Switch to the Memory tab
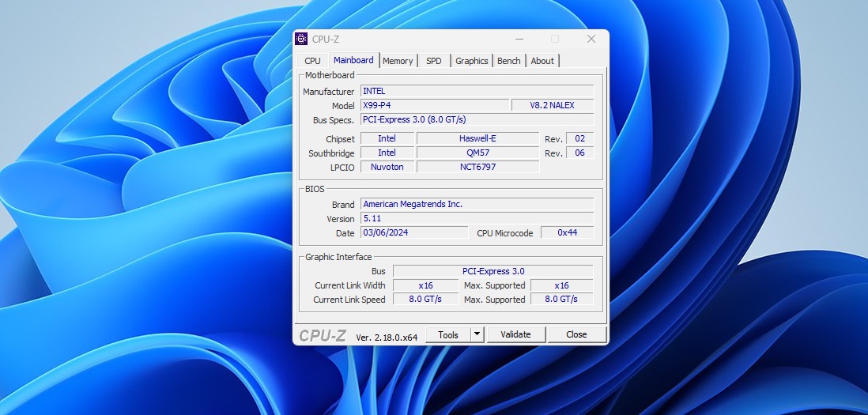This screenshot has width=868, height=415. tap(398, 61)
